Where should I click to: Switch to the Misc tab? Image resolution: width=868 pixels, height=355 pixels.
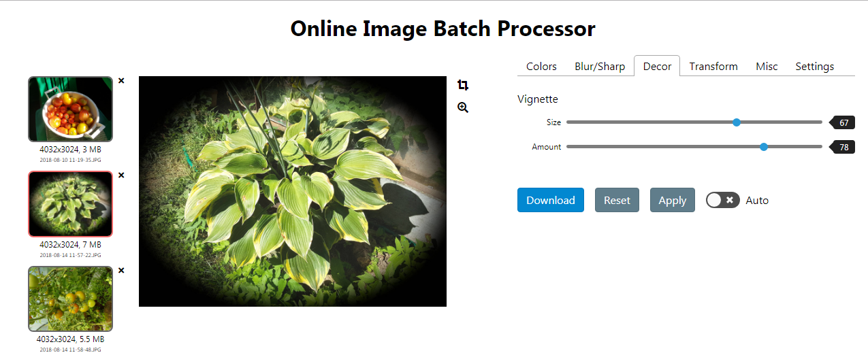coord(767,66)
